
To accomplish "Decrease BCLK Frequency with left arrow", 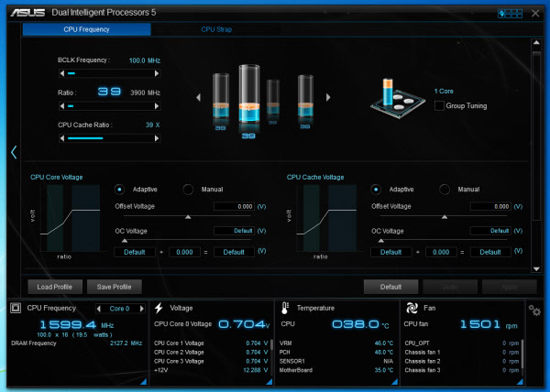I will click(x=62, y=73).
